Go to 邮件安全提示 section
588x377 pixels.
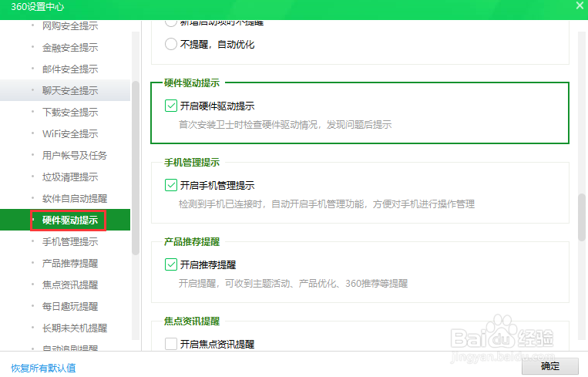(x=70, y=69)
